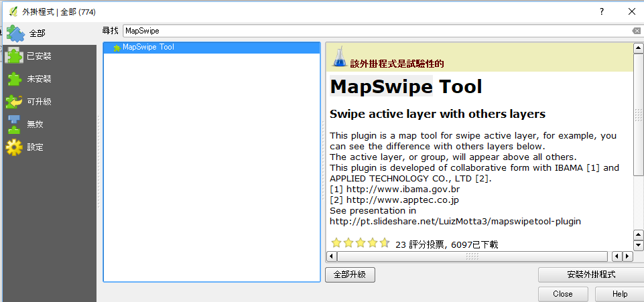644x302 pixels.
Task: Switch to 可升級 tab label
Action: pyautogui.click(x=39, y=101)
